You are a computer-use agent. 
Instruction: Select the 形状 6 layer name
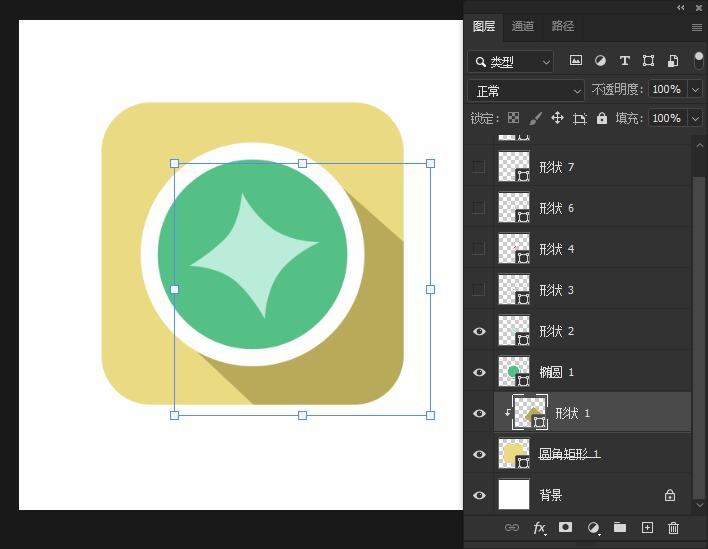point(557,208)
